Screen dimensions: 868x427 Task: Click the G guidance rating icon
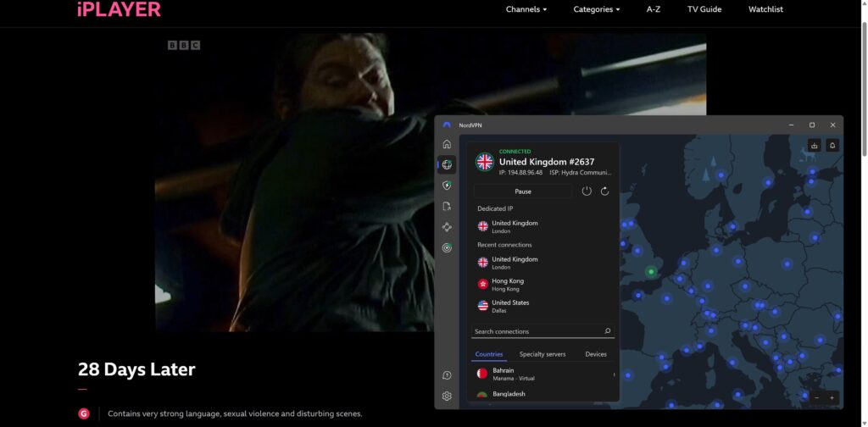(84, 413)
